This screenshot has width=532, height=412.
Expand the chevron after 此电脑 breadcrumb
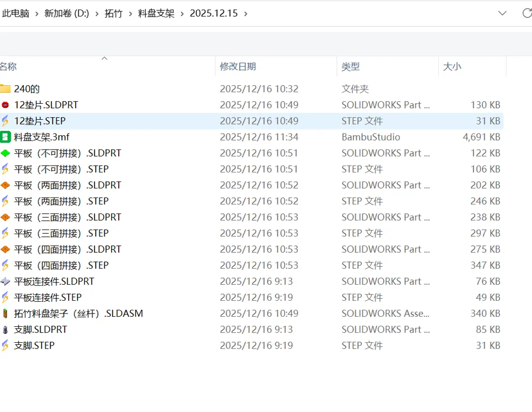37,14
